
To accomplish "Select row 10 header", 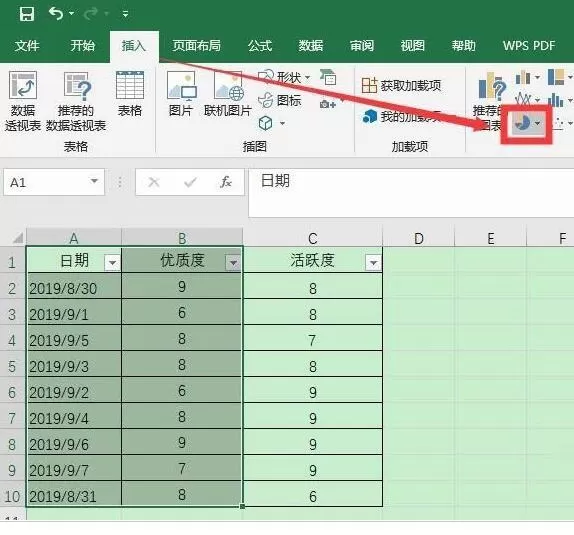I will [x=12, y=494].
